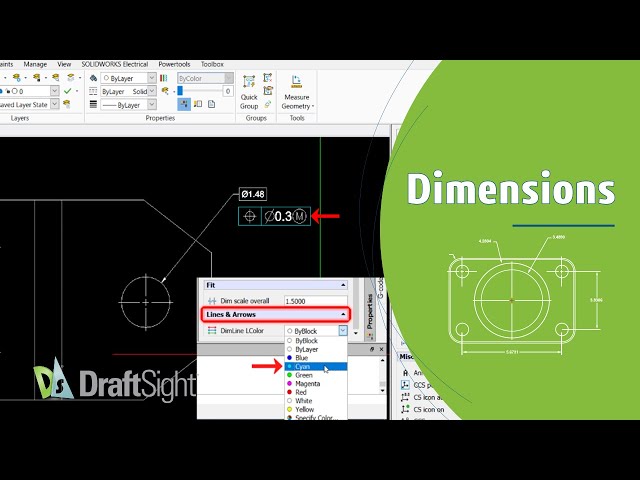The width and height of the screenshot is (640, 480).
Task: Open the layer 0 selection dropdown
Action: 55,91
